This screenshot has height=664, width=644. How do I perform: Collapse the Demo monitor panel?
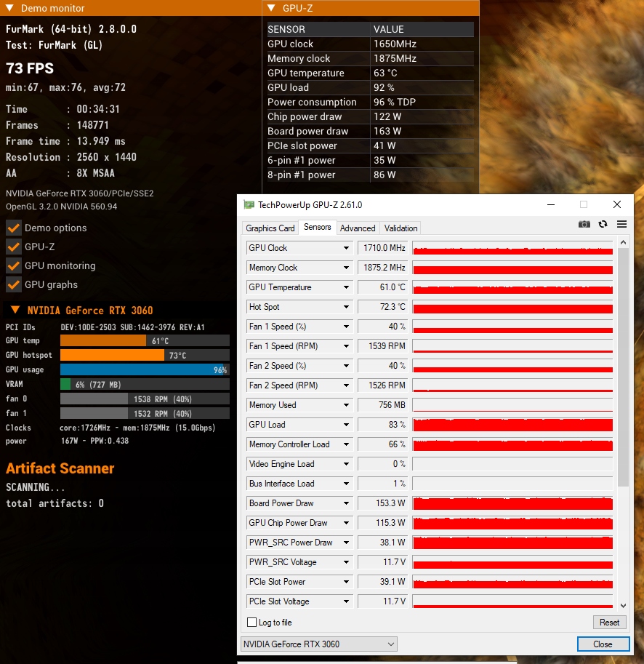(x=9, y=8)
